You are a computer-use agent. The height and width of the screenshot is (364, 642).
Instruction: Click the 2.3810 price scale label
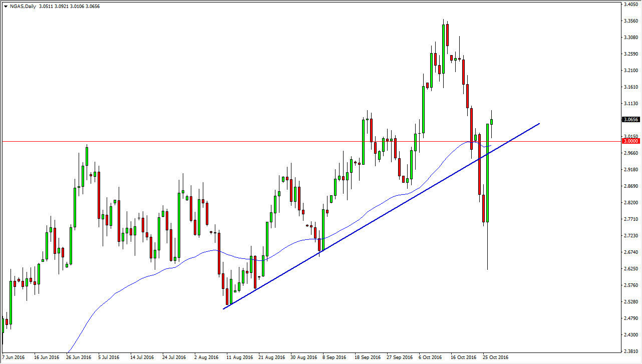(x=630, y=351)
